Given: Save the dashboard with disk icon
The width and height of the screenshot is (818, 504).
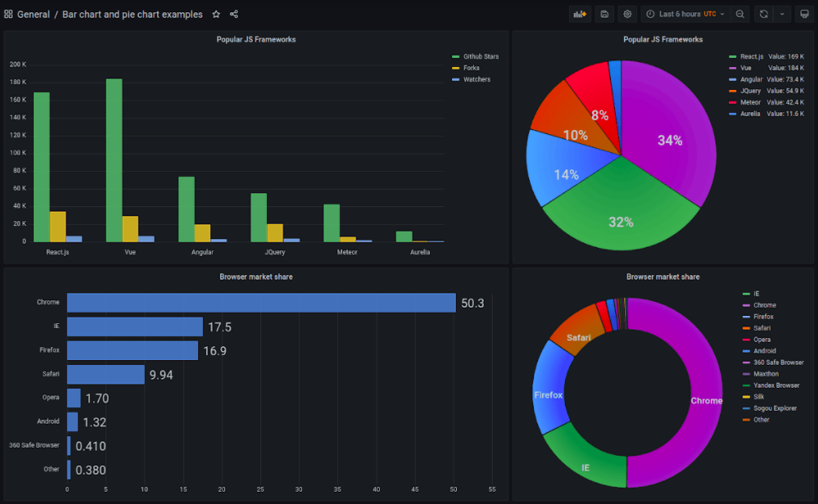Looking at the screenshot, I should (x=604, y=14).
